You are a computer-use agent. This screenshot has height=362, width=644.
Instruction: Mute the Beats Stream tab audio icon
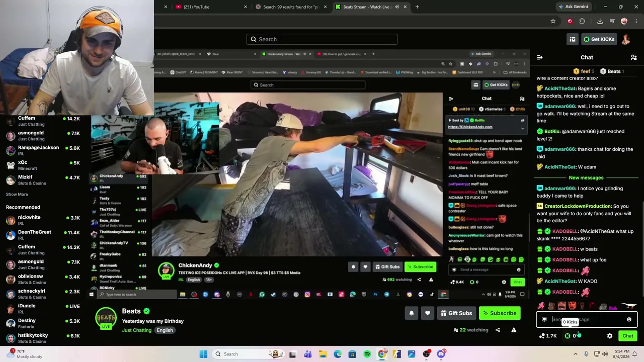[397, 7]
